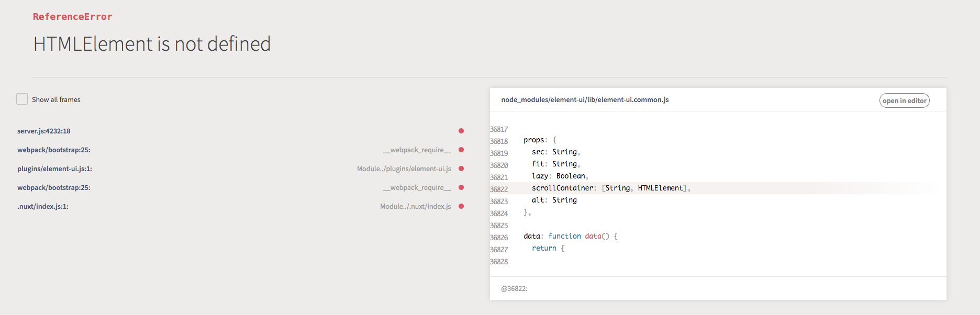Click the 'HTMLElement is not defined' message
The width and height of the screenshot is (980, 315).
click(152, 44)
